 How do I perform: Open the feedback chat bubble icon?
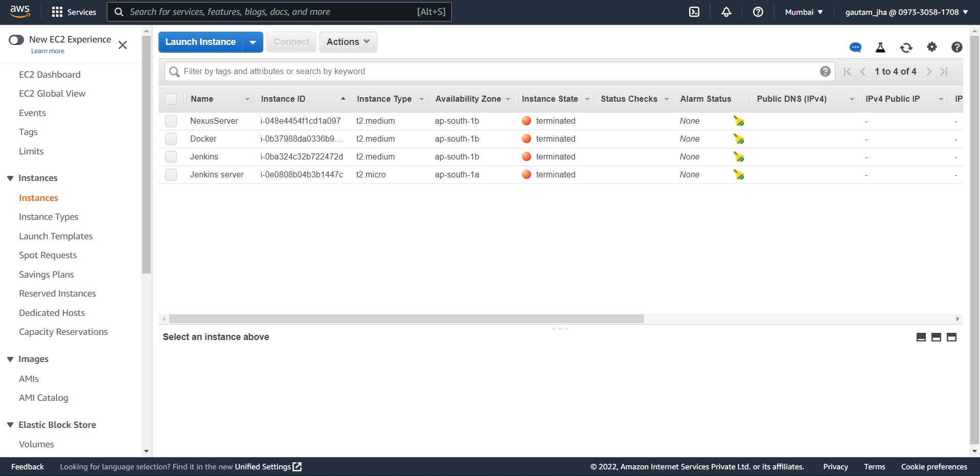click(855, 48)
